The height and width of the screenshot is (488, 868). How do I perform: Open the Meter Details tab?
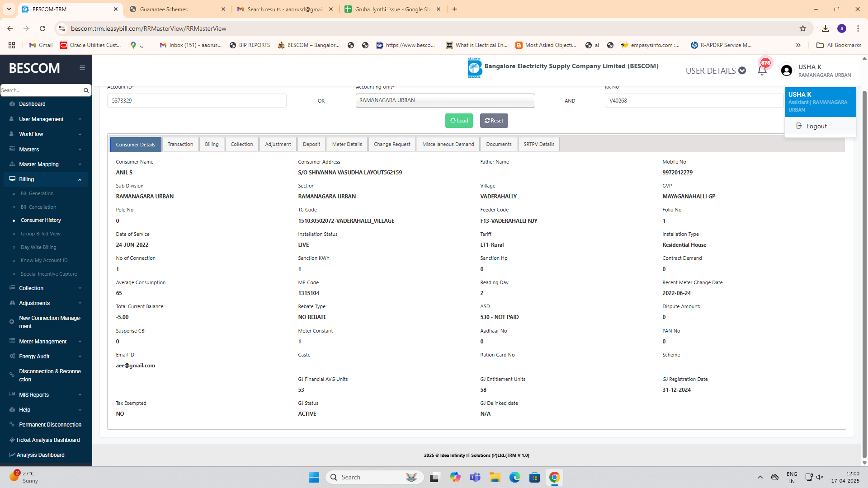[x=347, y=145]
